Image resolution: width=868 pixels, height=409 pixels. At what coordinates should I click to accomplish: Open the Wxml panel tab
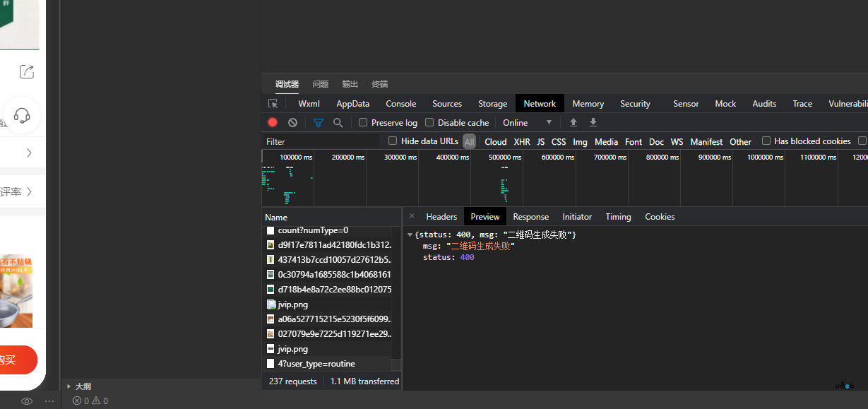coord(309,104)
